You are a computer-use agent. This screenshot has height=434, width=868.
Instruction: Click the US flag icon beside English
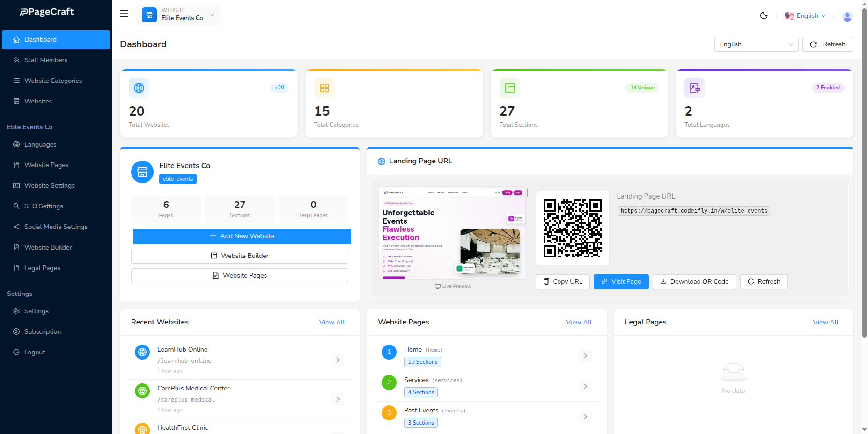[789, 15]
